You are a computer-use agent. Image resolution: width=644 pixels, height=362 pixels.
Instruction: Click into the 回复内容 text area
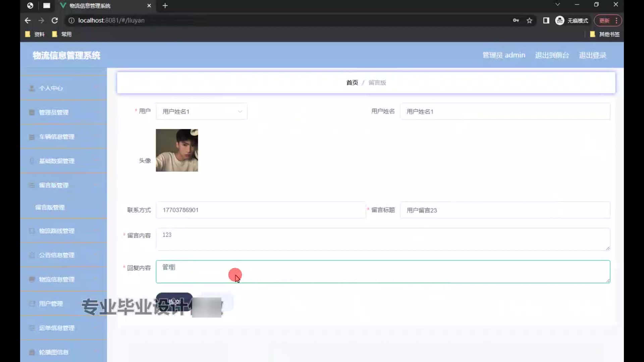[x=382, y=271]
